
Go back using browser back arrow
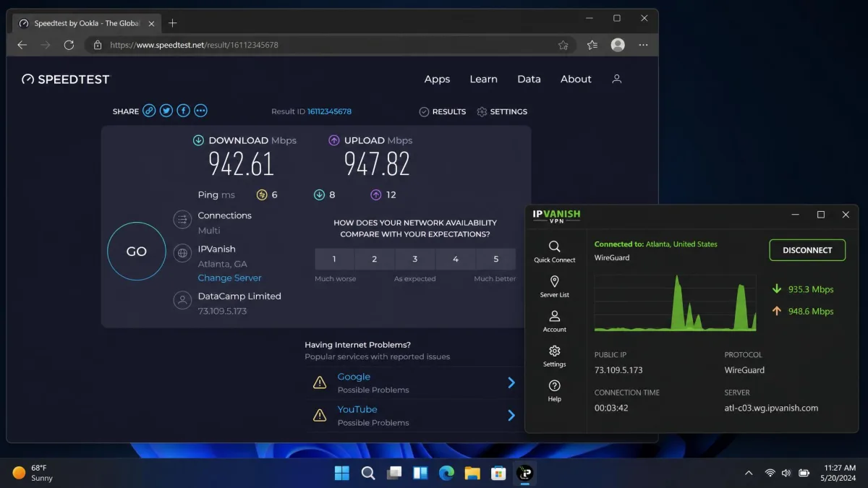pyautogui.click(x=22, y=45)
